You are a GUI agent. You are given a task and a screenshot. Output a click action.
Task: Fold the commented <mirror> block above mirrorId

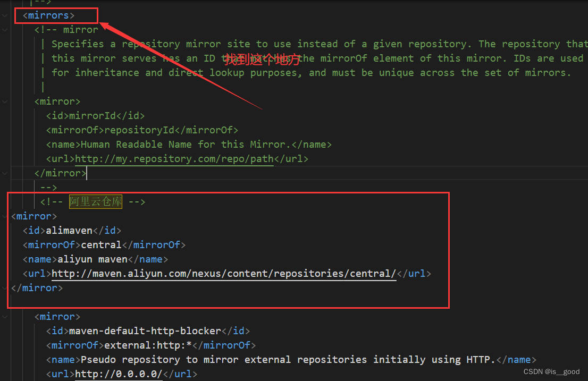tap(5, 101)
